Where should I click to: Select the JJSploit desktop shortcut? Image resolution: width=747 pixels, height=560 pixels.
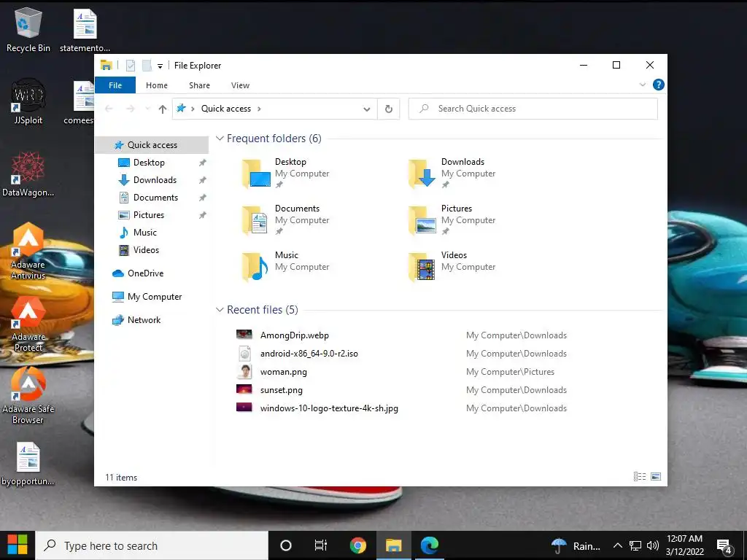point(28,102)
